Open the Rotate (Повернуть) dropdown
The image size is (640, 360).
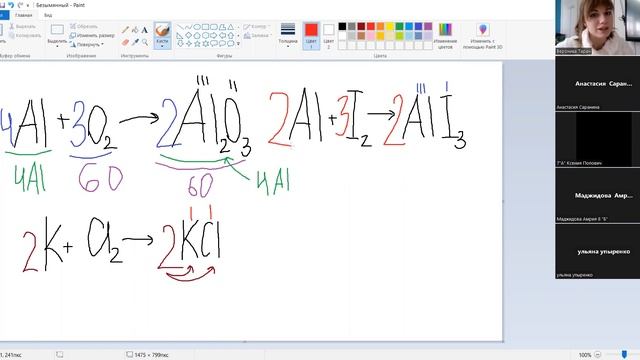[87, 44]
